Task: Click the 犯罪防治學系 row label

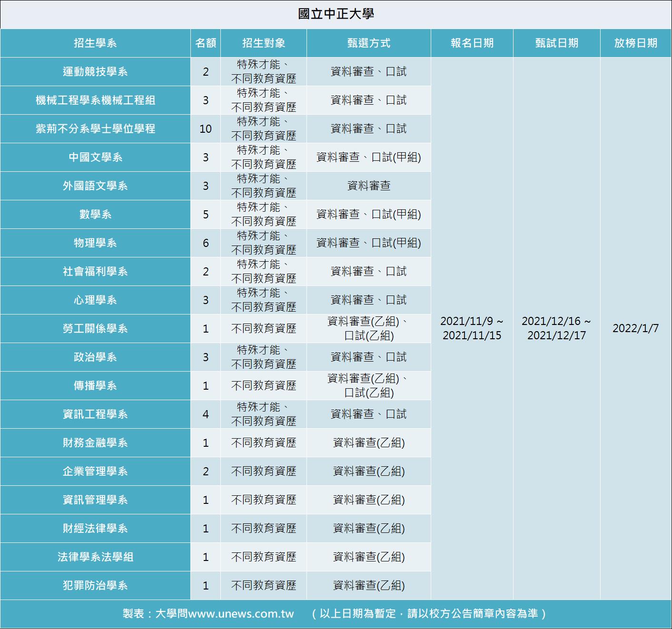Action: pos(95,586)
